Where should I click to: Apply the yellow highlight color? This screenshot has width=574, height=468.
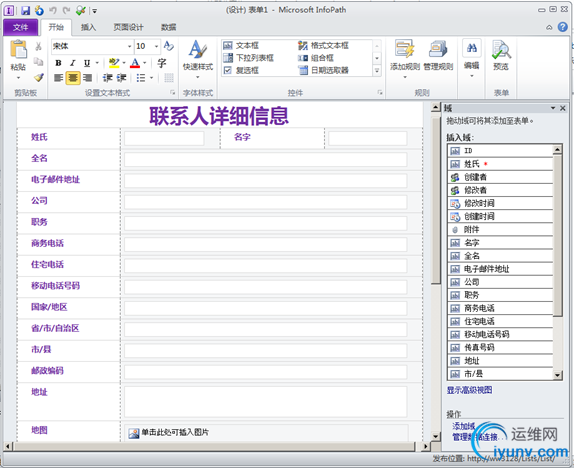click(114, 63)
